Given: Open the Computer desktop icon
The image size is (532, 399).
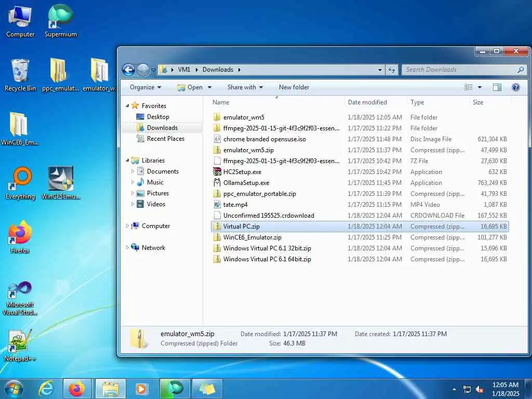Looking at the screenshot, I should (x=20, y=22).
